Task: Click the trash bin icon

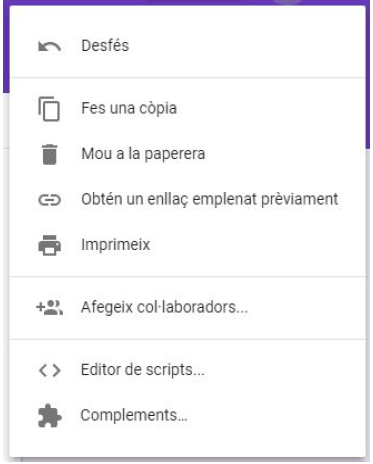Action: pos(50,154)
